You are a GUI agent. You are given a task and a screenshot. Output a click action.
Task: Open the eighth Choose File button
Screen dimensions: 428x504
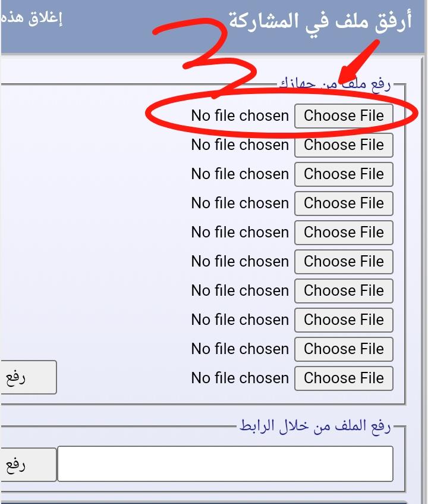pyautogui.click(x=344, y=320)
